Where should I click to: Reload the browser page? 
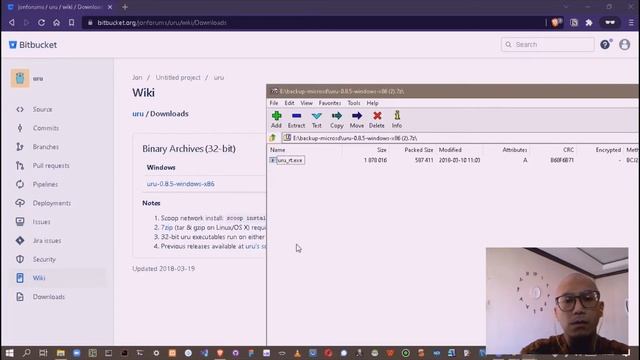tap(41, 23)
